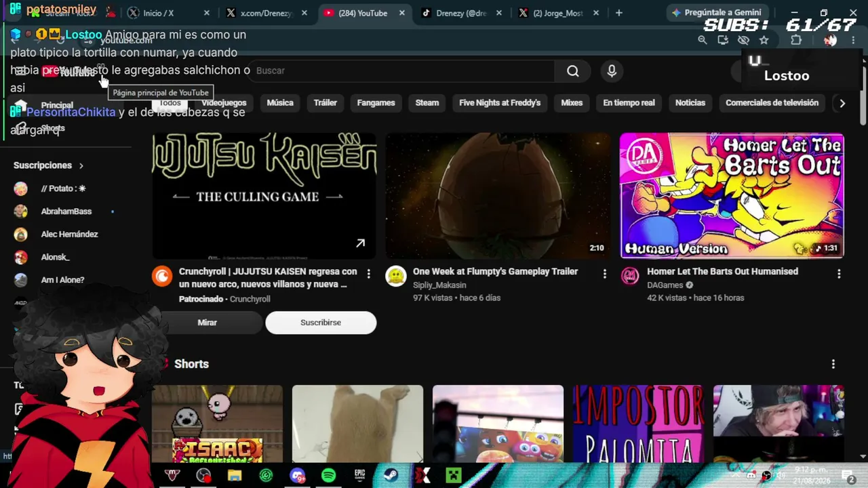This screenshot has width=868, height=488.
Task: Open the Sipliy_Makasin channel avatar
Action: point(396,277)
